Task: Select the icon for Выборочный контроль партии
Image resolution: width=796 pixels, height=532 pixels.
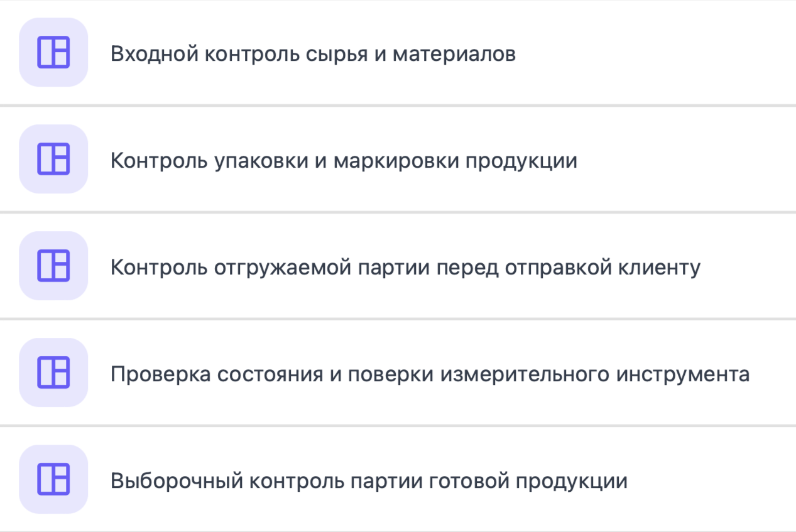Action: point(53,479)
